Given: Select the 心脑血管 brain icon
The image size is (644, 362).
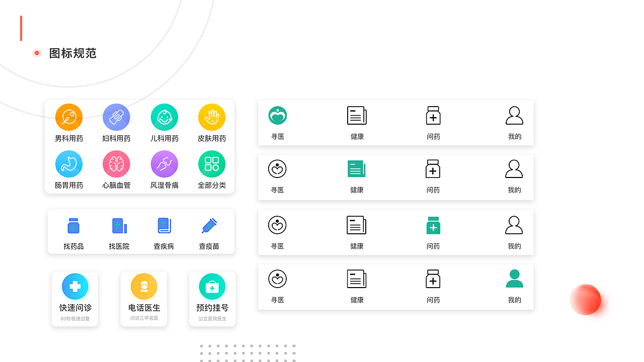Looking at the screenshot, I should (x=116, y=164).
